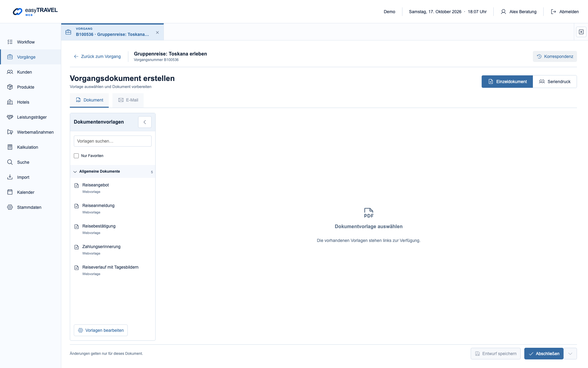Viewport: 588px width, 368px height.
Task: Open Kalender in the sidebar
Action: click(30, 192)
